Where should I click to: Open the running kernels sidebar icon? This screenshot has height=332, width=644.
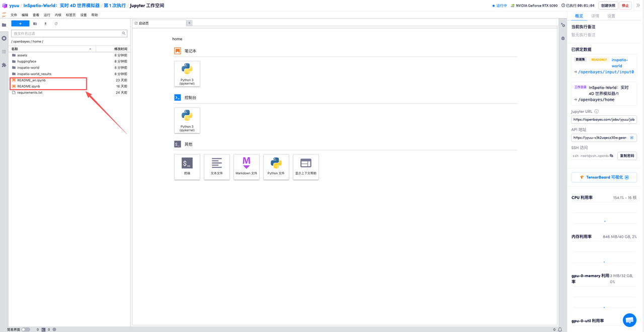tap(4, 38)
